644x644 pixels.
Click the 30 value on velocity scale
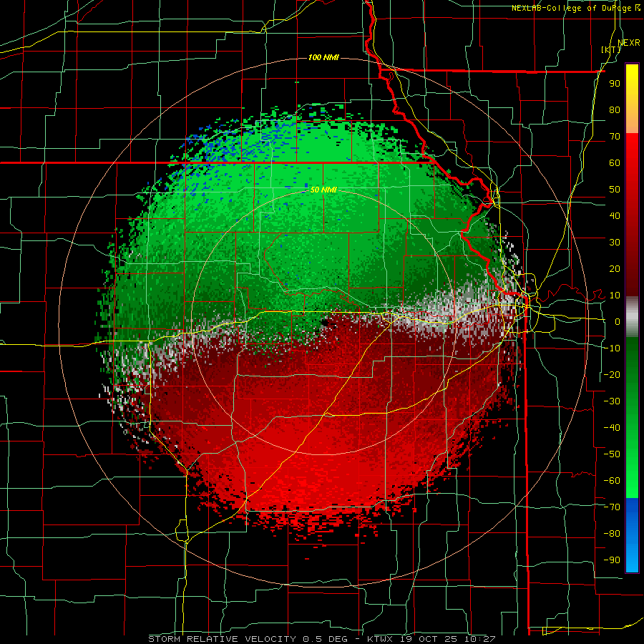pyautogui.click(x=615, y=243)
